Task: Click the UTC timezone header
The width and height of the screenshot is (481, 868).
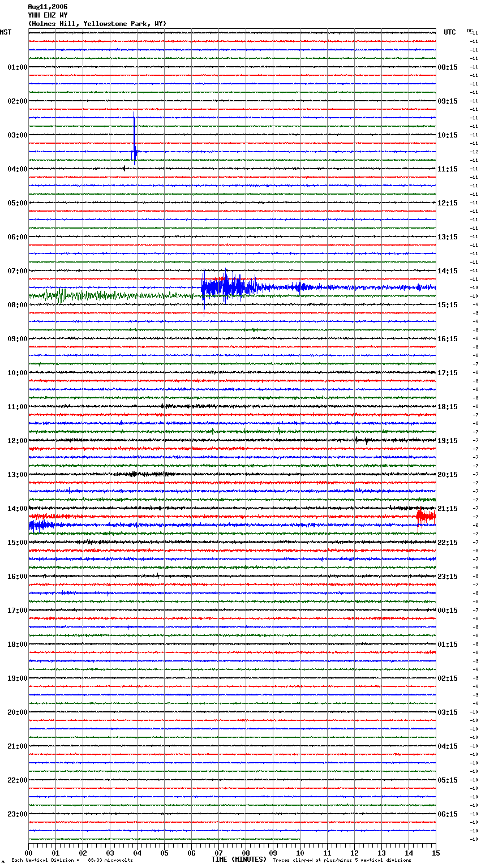Action: (x=450, y=32)
